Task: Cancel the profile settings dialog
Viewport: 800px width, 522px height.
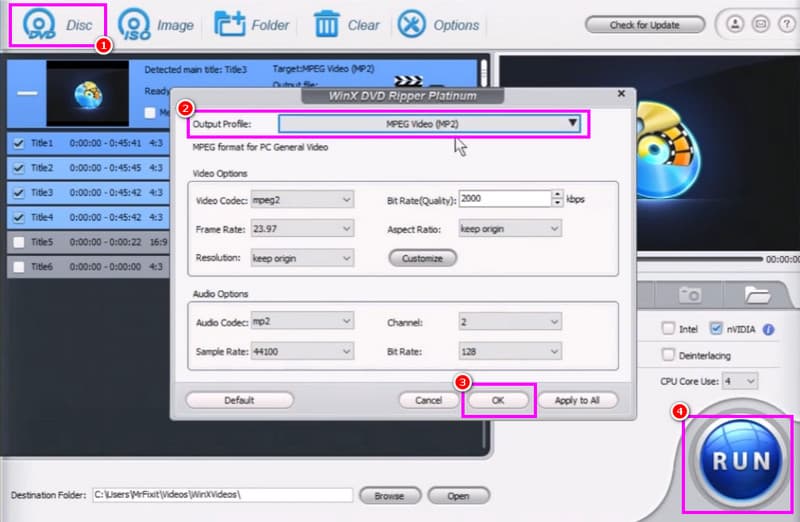Action: pyautogui.click(x=429, y=400)
